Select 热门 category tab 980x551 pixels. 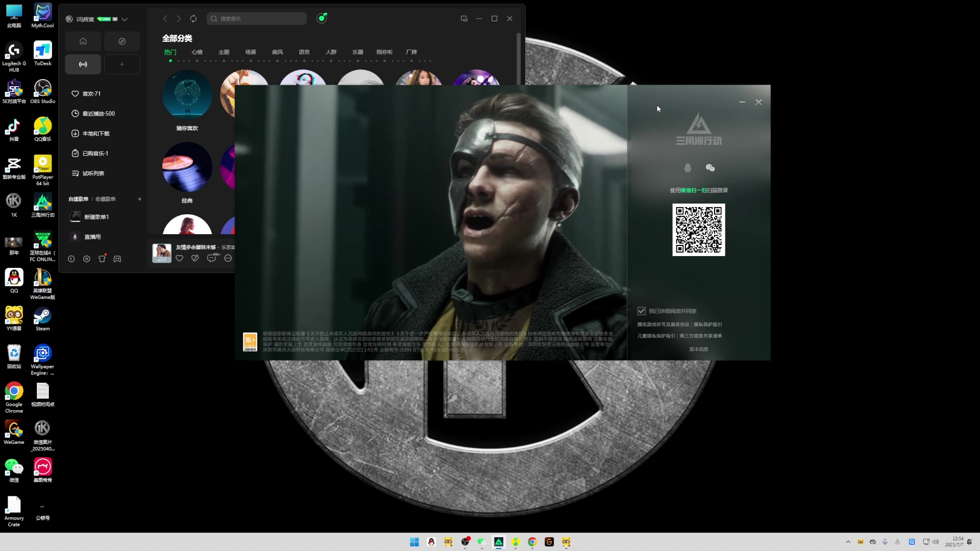click(x=170, y=52)
